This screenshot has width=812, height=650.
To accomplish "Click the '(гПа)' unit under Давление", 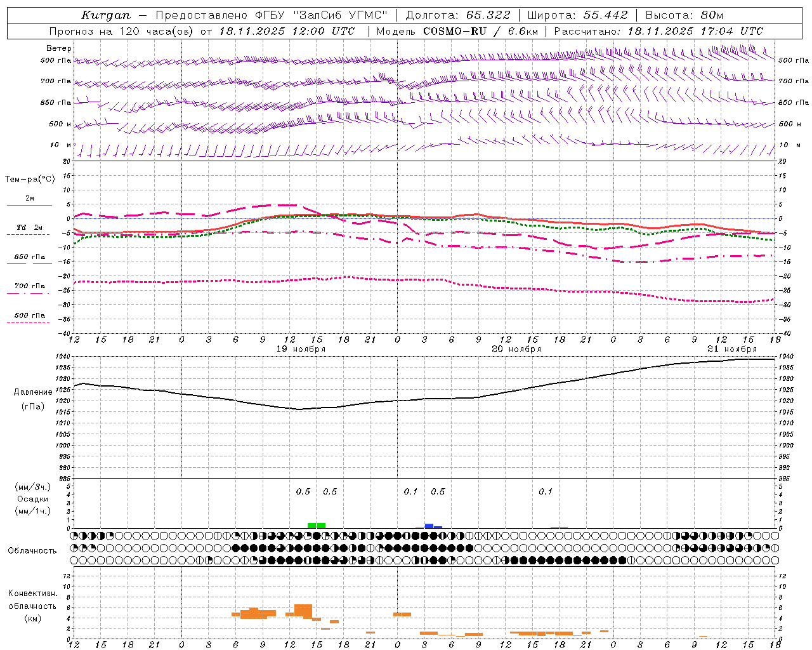I will coord(33,407).
